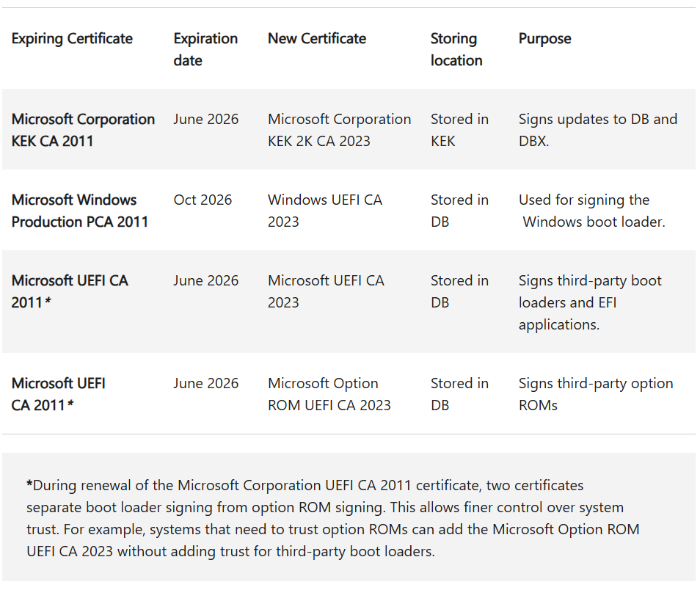Select the Windows boot loader signing purpose
Viewport: 700px width, 590px height.
pos(591,211)
